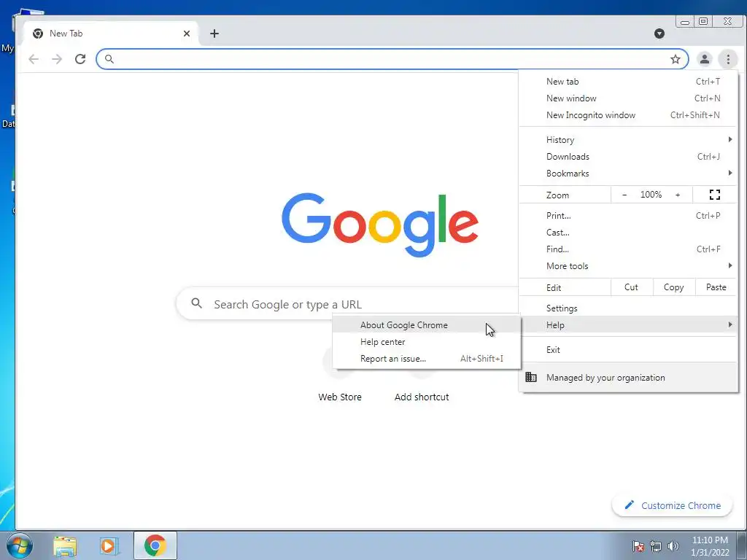Open a new tab with the plus icon
Viewport: 747px width, 560px height.
tap(214, 34)
